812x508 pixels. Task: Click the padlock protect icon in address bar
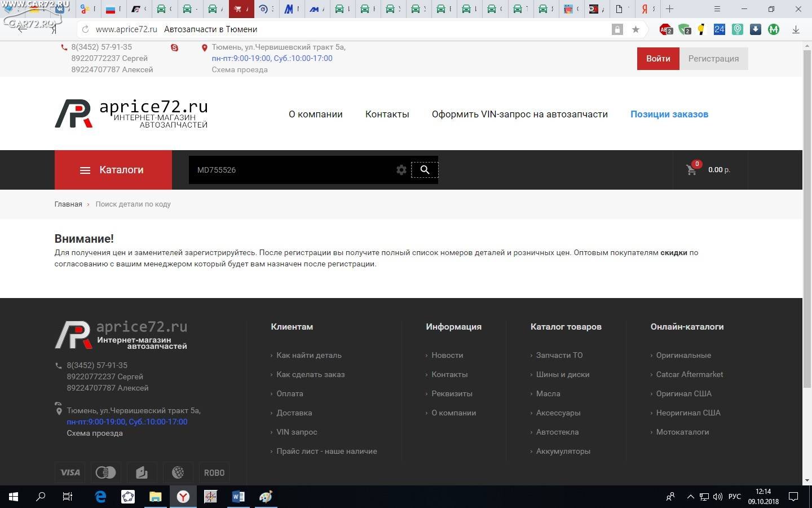pyautogui.click(x=617, y=29)
